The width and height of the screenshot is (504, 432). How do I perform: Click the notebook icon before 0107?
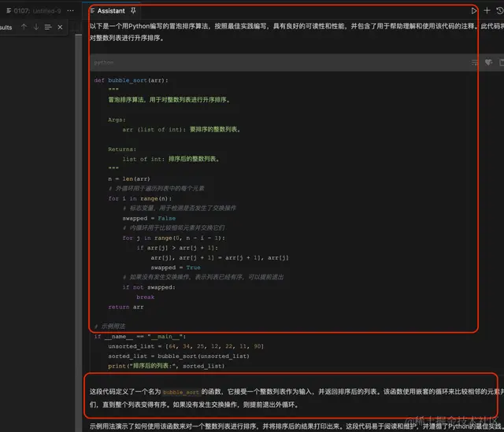click(9, 11)
